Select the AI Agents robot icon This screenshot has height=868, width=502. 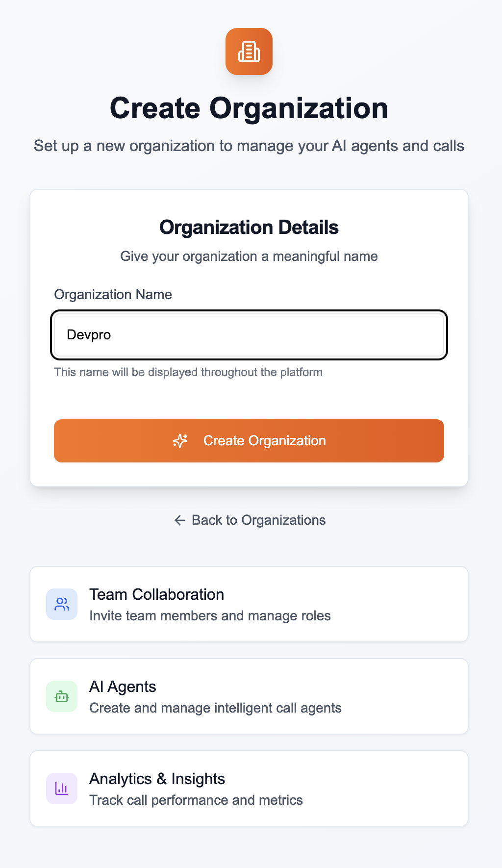tap(62, 696)
